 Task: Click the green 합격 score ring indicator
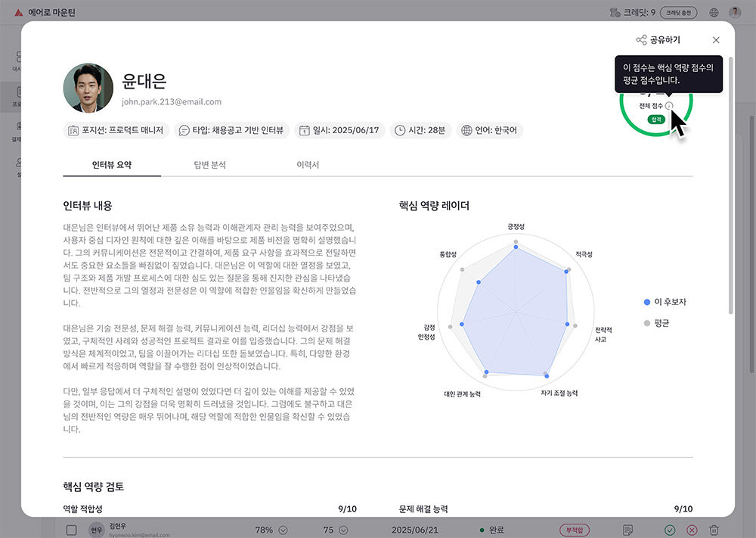657,120
